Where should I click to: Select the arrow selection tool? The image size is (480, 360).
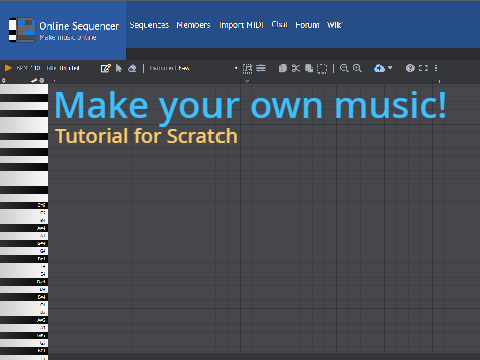click(119, 68)
